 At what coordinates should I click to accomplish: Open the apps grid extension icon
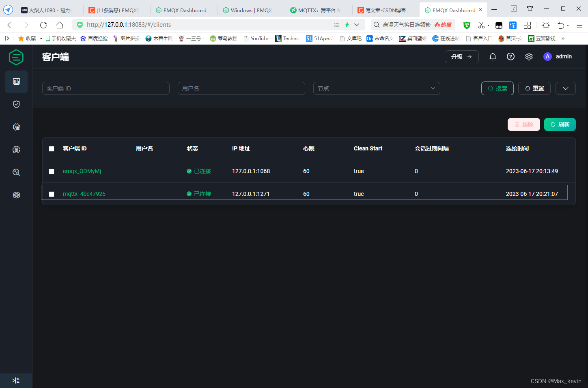click(527, 25)
